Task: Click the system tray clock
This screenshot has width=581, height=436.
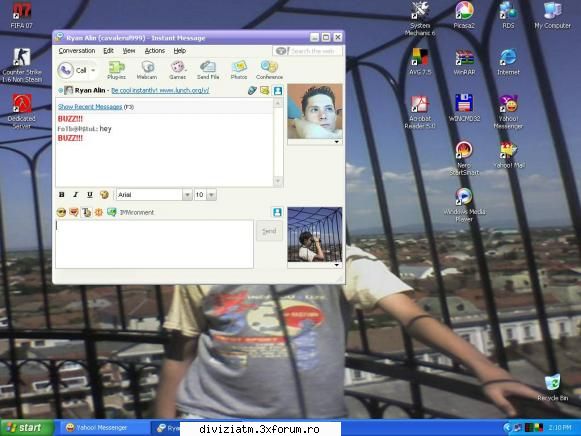Action: (560, 428)
